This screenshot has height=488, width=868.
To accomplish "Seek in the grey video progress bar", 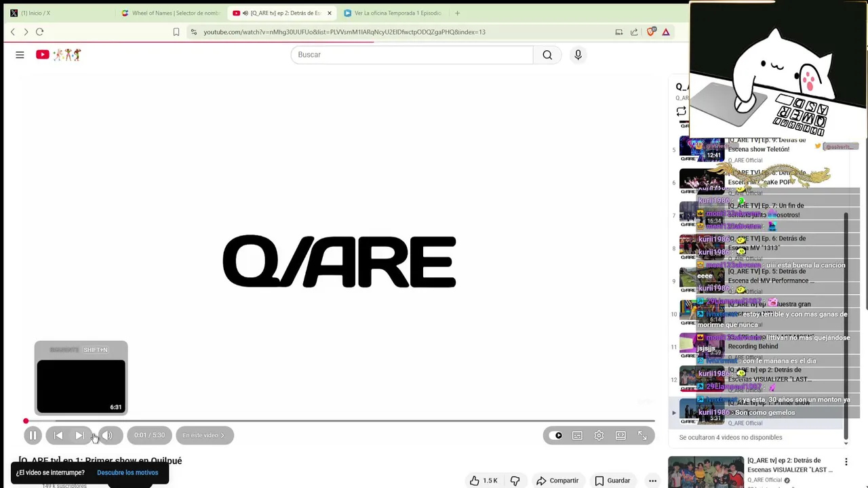I will pyautogui.click(x=342, y=421).
